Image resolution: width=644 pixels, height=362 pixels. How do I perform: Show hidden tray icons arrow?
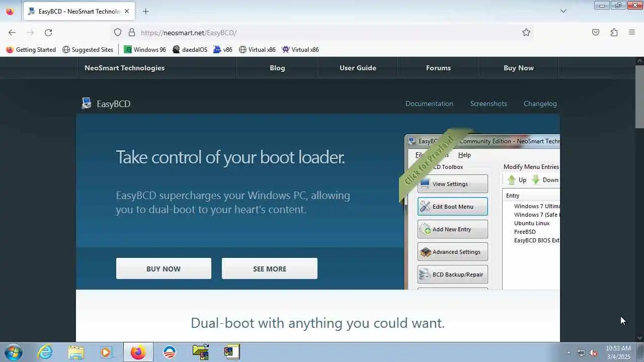pyautogui.click(x=569, y=352)
